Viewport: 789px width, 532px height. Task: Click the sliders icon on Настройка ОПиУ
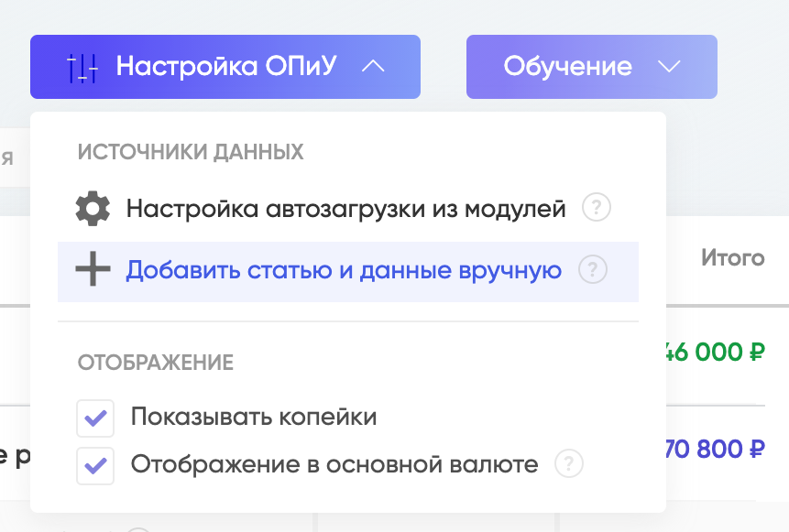coord(82,68)
